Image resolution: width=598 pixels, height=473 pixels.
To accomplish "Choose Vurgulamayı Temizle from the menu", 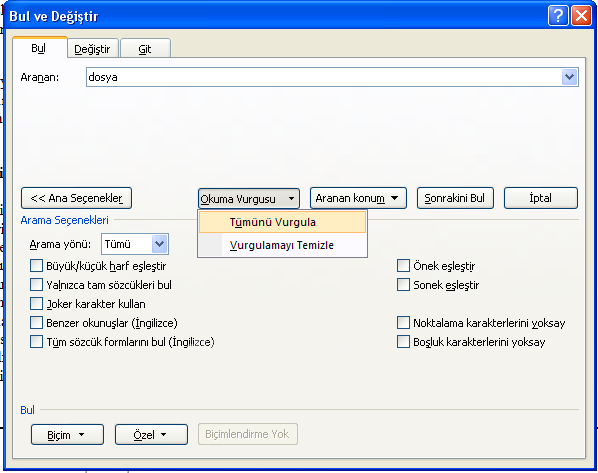I will pos(282,245).
